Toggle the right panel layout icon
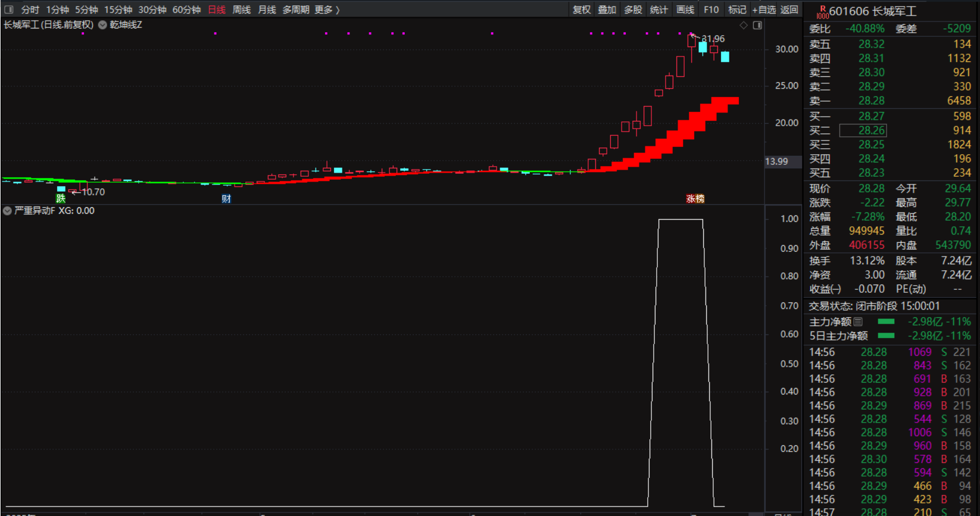This screenshot has width=980, height=516. point(757,25)
